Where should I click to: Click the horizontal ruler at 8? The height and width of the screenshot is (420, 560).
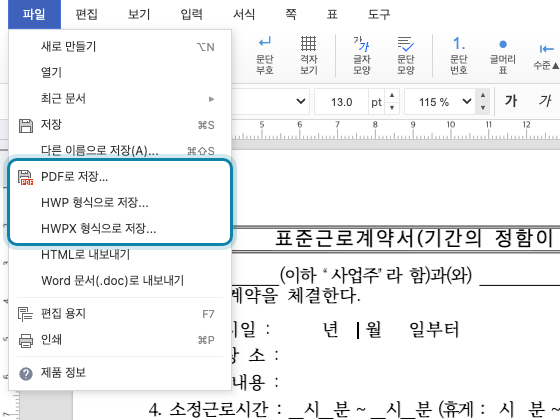point(375,125)
